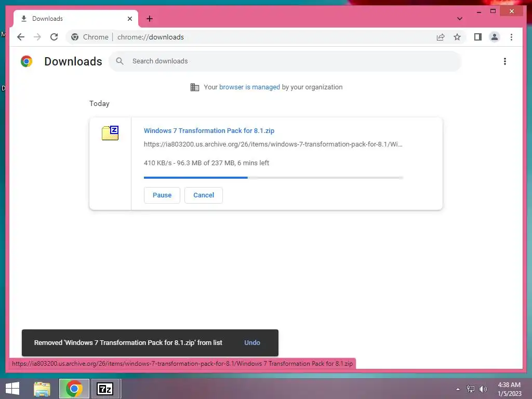Click the forward navigation arrow
Screen dimensions: 532x399
37,37
